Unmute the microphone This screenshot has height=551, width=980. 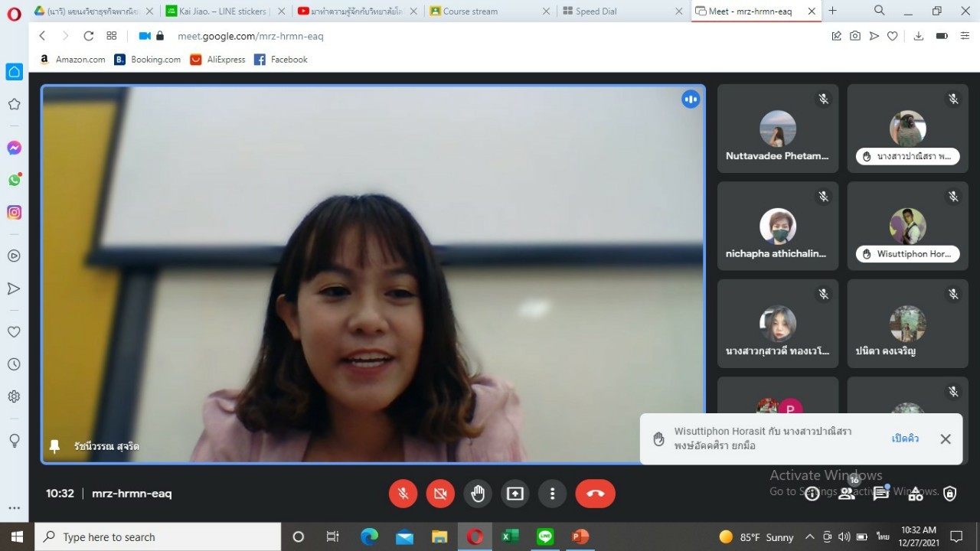403,494
